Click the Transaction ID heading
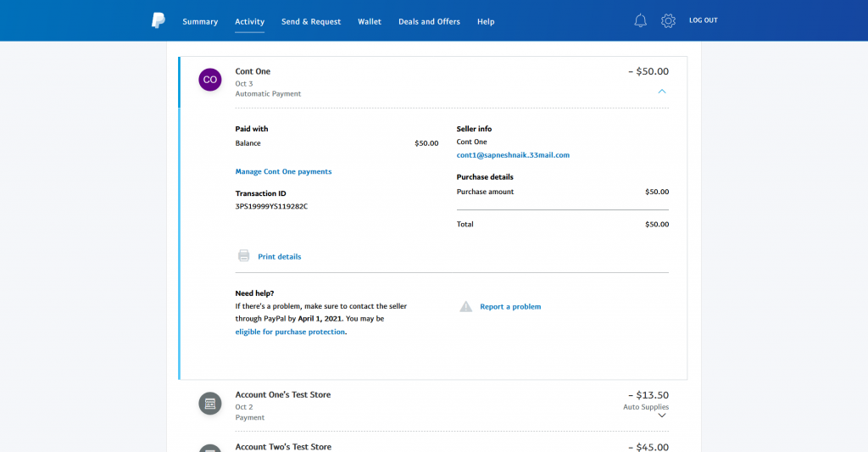This screenshot has height=452, width=868. coord(261,193)
